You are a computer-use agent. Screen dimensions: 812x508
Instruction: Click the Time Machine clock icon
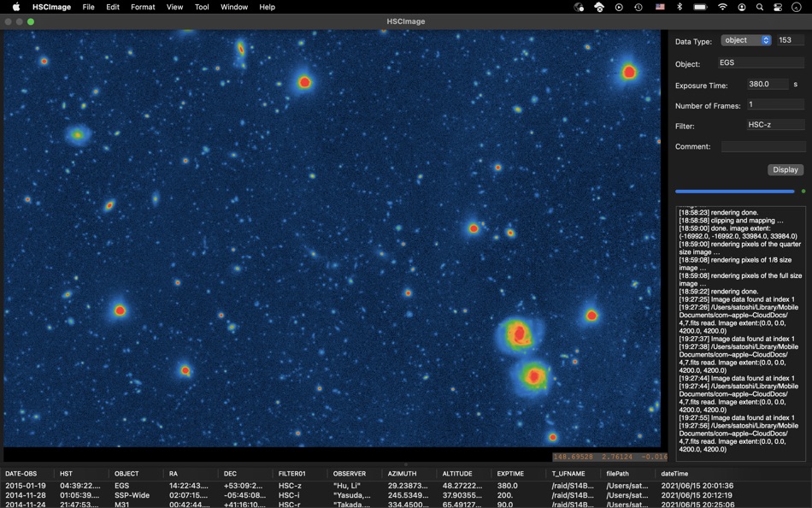(638, 7)
